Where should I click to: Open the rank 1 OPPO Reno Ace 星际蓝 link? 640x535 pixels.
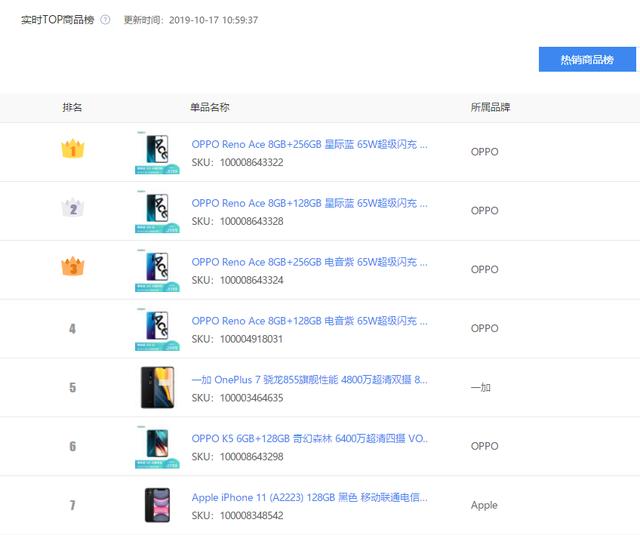pyautogui.click(x=309, y=144)
